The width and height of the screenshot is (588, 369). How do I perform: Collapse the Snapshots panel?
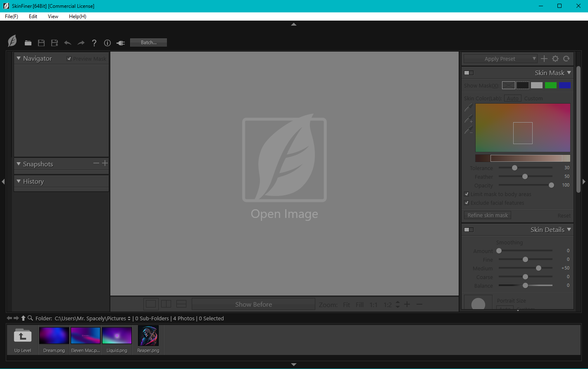click(19, 164)
